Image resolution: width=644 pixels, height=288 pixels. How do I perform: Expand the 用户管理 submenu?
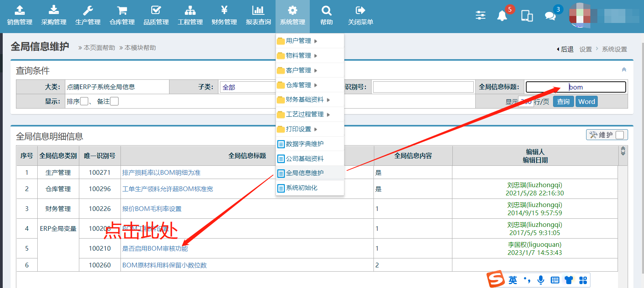[298, 41]
